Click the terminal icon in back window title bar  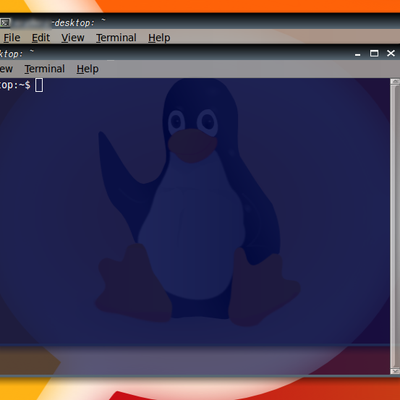(x=5, y=23)
